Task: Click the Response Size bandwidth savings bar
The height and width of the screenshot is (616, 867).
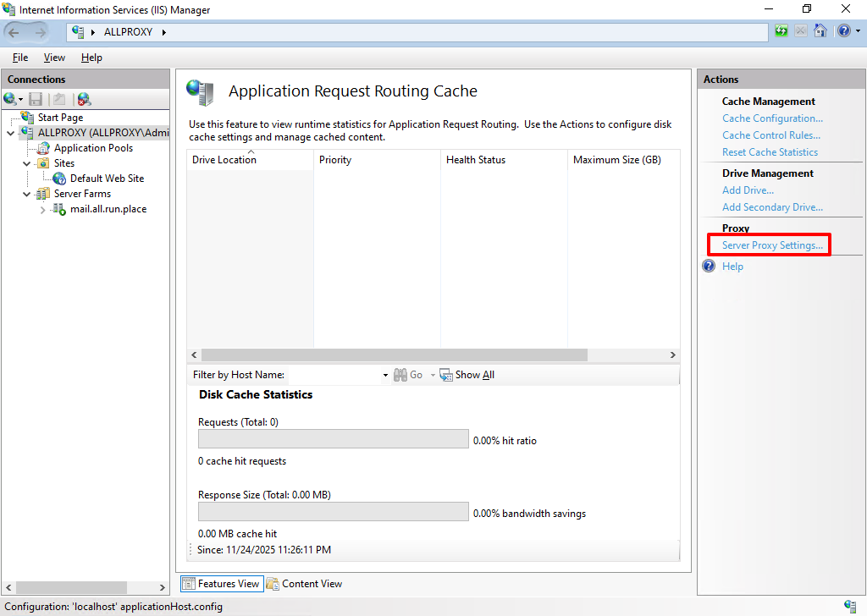Action: (334, 512)
